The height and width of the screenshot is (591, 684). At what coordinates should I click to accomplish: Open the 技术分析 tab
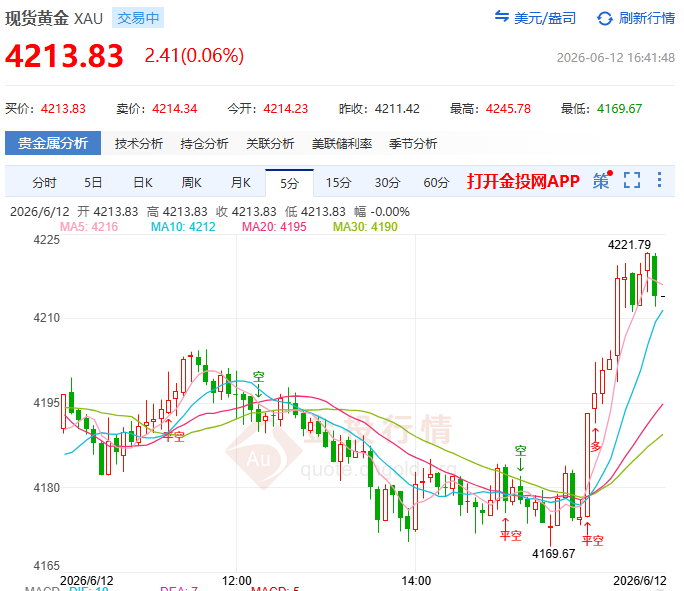139,143
